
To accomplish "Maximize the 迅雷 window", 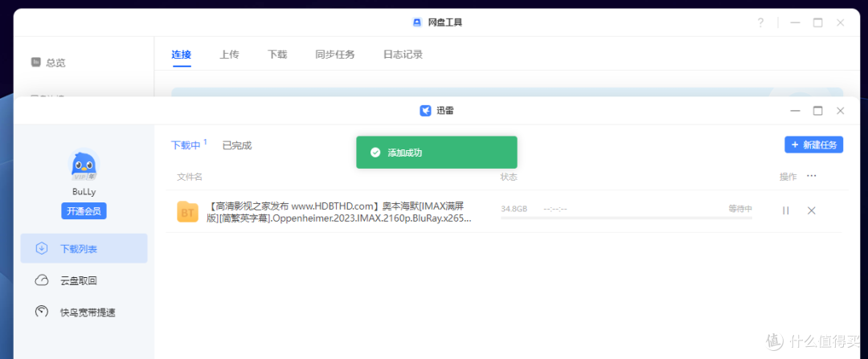I will pyautogui.click(x=817, y=111).
